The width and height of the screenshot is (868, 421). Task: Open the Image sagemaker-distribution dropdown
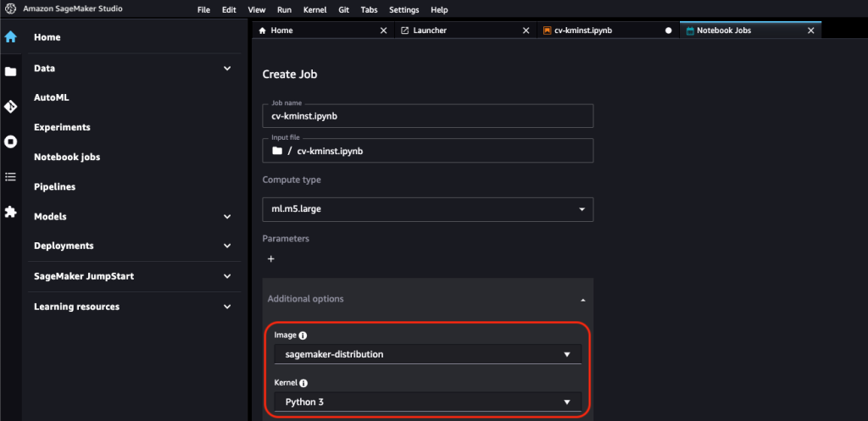coord(428,354)
